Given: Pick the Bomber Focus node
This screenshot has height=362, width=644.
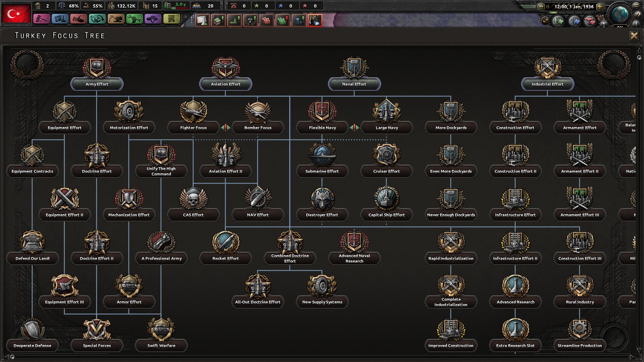Looking at the screenshot, I should coord(258,117).
